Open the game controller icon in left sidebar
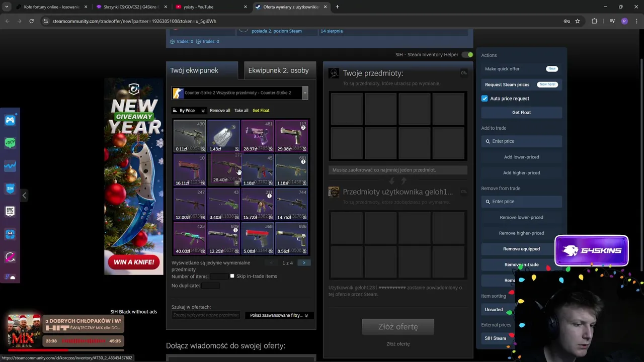 pos(10,120)
